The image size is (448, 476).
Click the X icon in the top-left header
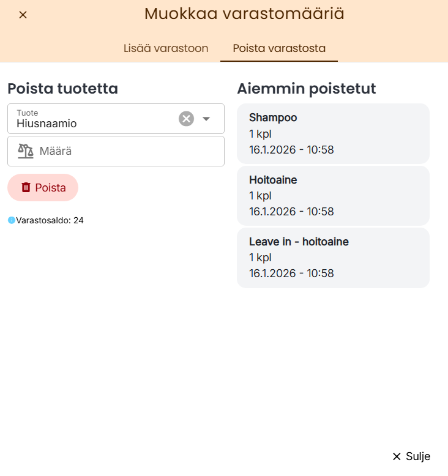click(23, 15)
